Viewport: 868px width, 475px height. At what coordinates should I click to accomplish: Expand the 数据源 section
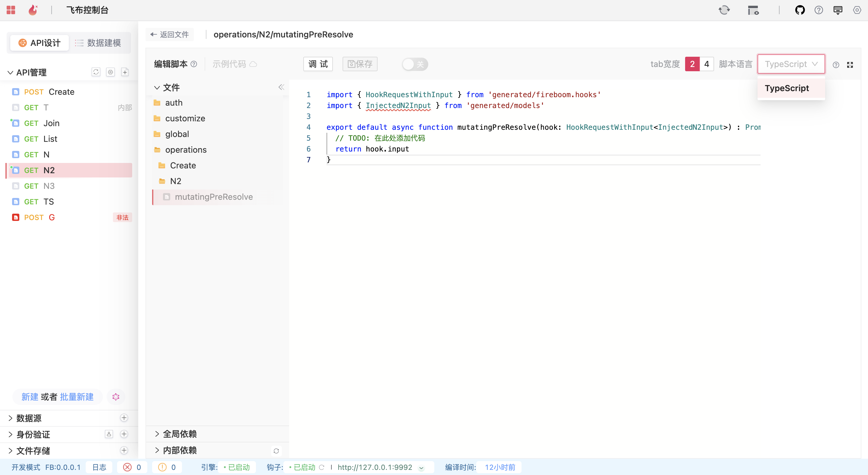(x=29, y=418)
